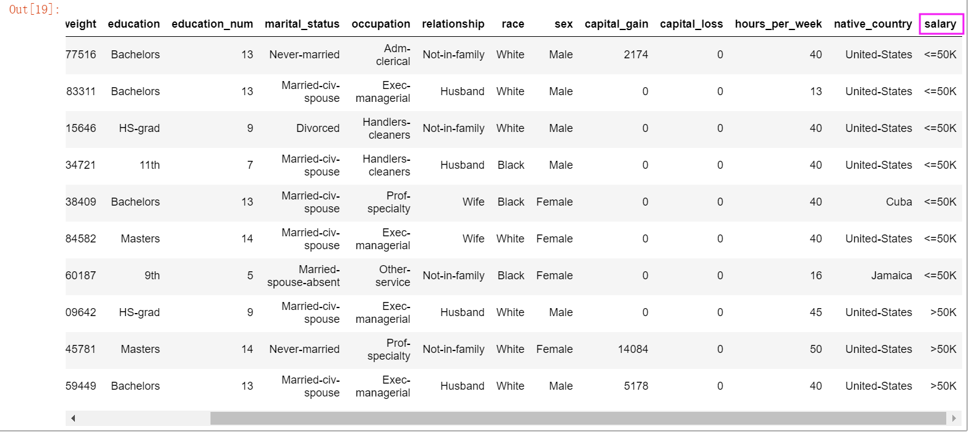Click the weight cell 34721
This screenshot has width=980, height=437.
click(81, 165)
